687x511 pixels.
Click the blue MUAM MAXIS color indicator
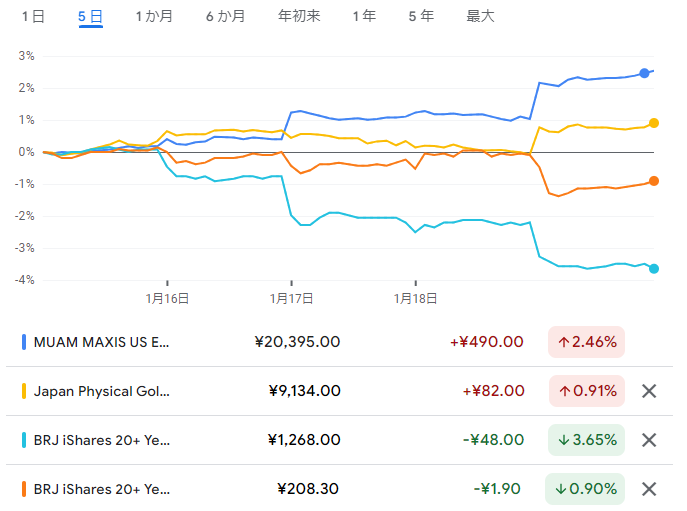[24, 342]
